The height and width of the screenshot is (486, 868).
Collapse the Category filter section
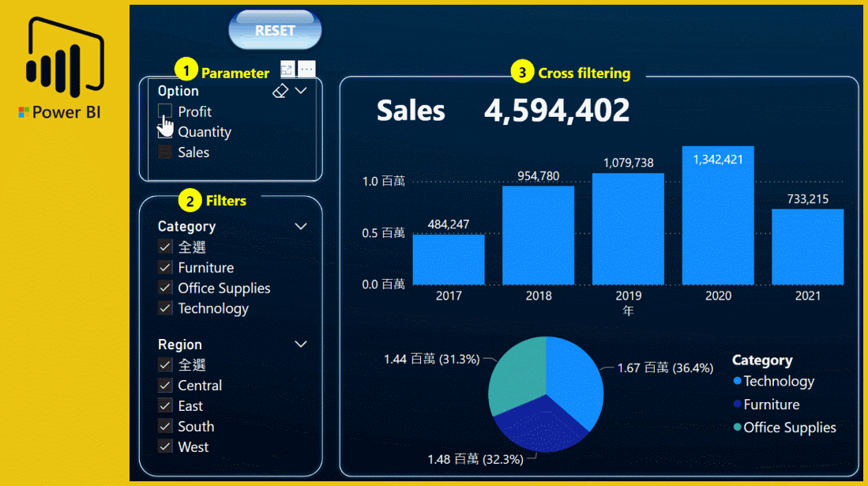[301, 226]
